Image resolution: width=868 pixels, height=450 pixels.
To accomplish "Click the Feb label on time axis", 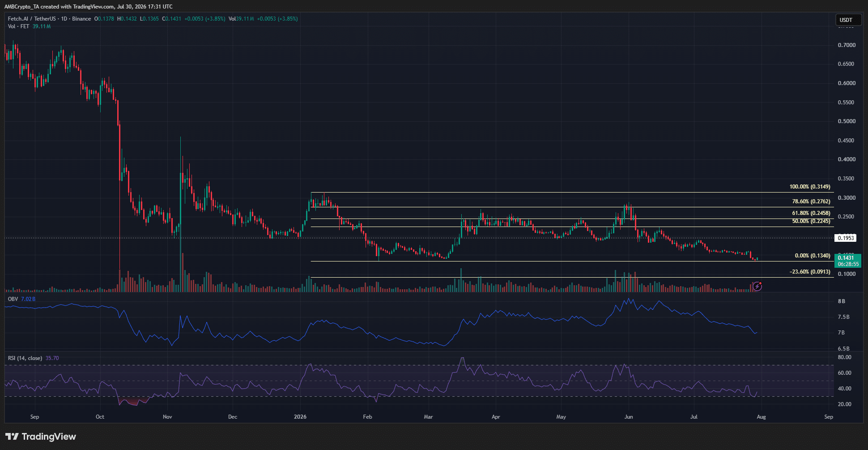I will [x=367, y=417].
